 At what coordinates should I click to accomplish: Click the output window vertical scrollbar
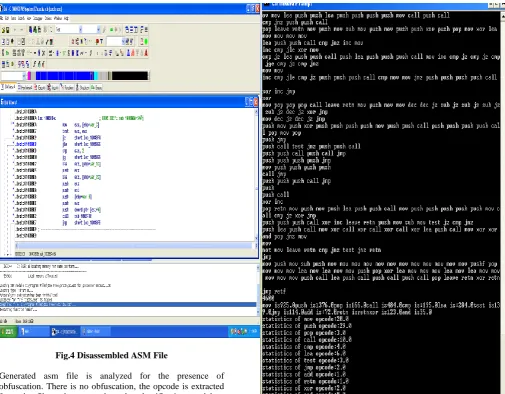tap(258, 289)
